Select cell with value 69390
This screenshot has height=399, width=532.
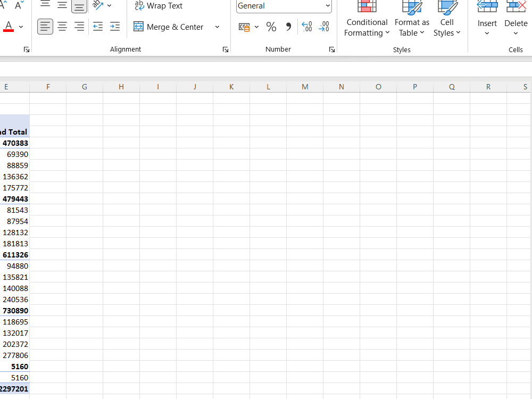14,154
